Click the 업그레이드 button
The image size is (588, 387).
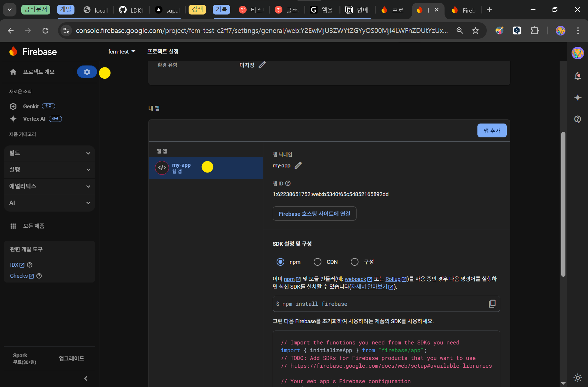[x=71, y=358]
